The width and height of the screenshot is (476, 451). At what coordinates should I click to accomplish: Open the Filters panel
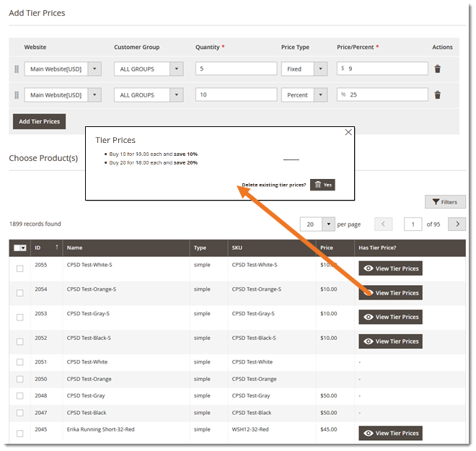point(444,202)
